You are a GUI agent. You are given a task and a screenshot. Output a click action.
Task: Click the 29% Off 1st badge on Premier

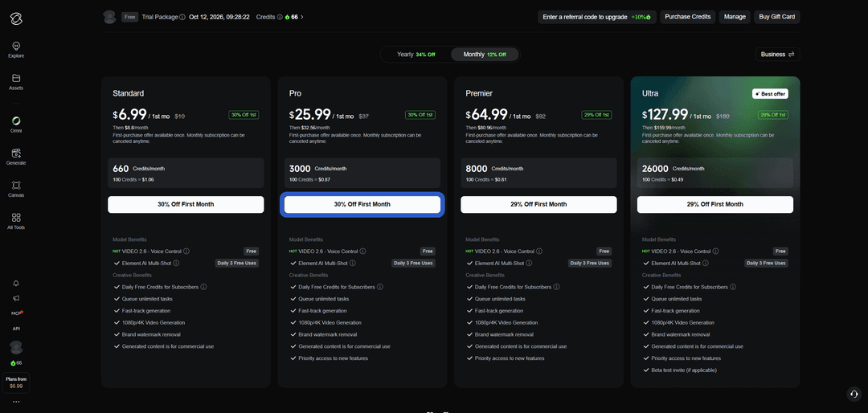click(596, 115)
